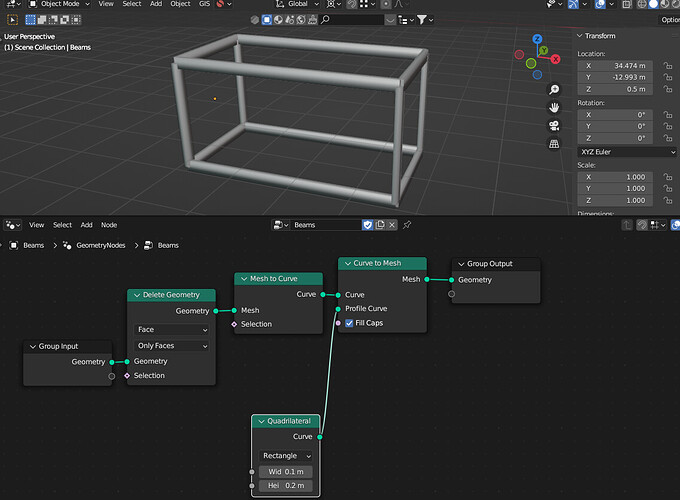Open the node editor Add menu
Image resolution: width=680 pixels, height=500 pixels.
[x=86, y=225]
